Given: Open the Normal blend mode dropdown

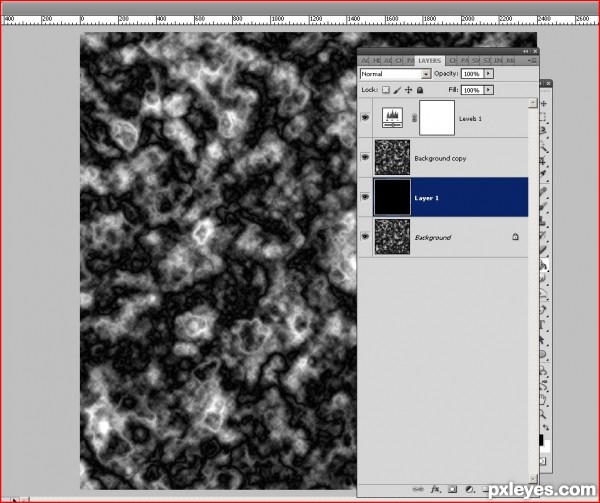Looking at the screenshot, I should pyautogui.click(x=396, y=74).
